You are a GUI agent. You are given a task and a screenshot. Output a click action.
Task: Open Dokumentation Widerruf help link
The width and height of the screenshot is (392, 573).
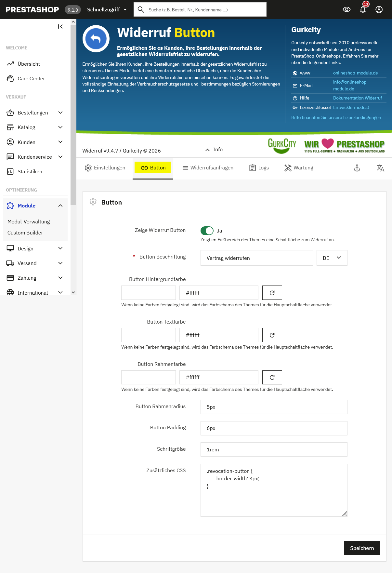point(357,98)
